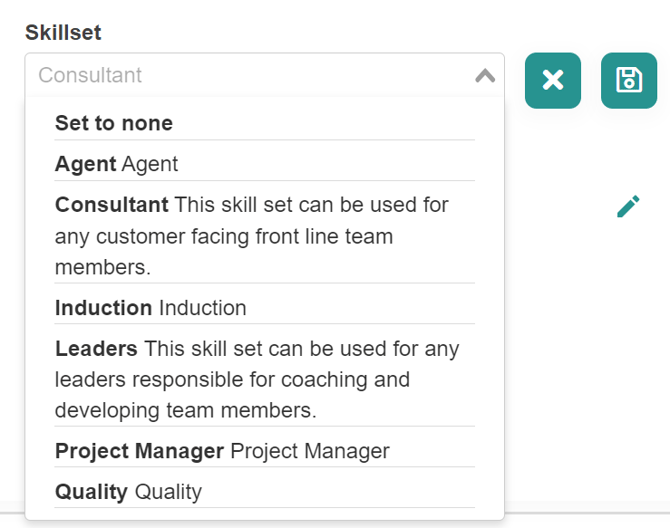Image resolution: width=670 pixels, height=528 pixels.
Task: Select the bold 'Quality' option name
Action: (x=91, y=492)
